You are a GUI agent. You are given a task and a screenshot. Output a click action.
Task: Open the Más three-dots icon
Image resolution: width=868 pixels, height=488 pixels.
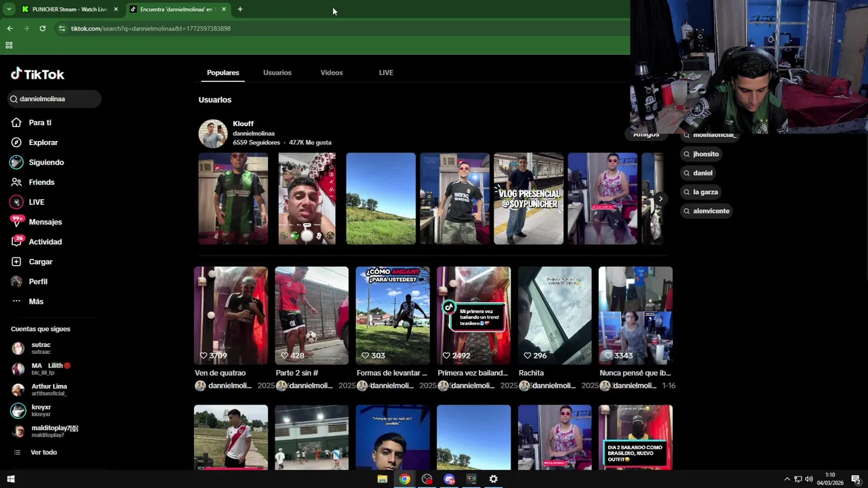[16, 302]
